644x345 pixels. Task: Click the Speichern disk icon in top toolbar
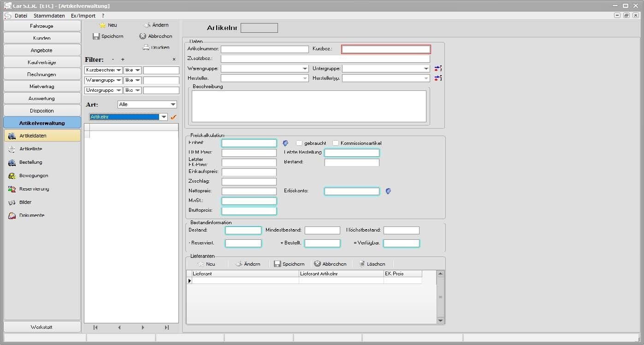[96, 36]
